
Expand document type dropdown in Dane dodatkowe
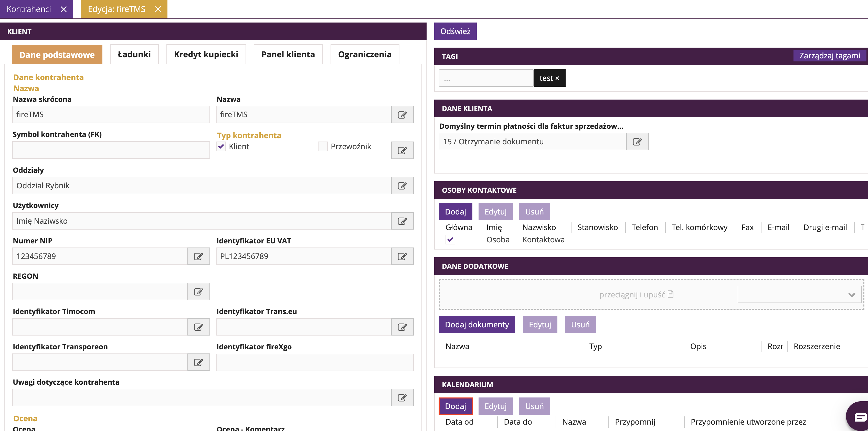pos(851,295)
